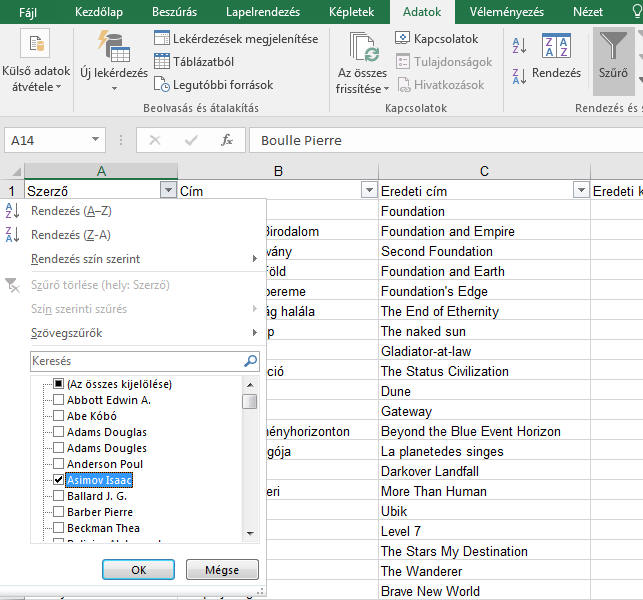Click Az összes frissítése refresh icon
Image resolution: width=643 pixels, height=600 pixels.
click(x=362, y=47)
